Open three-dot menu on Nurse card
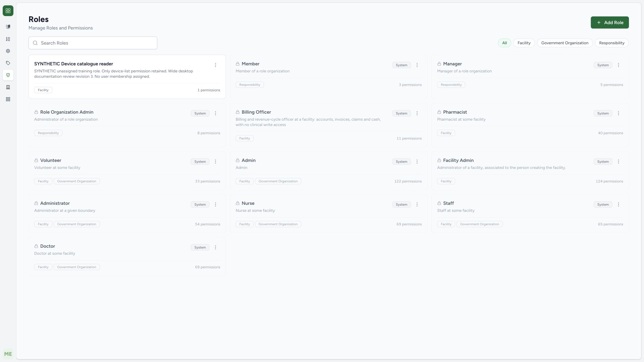 point(417,204)
